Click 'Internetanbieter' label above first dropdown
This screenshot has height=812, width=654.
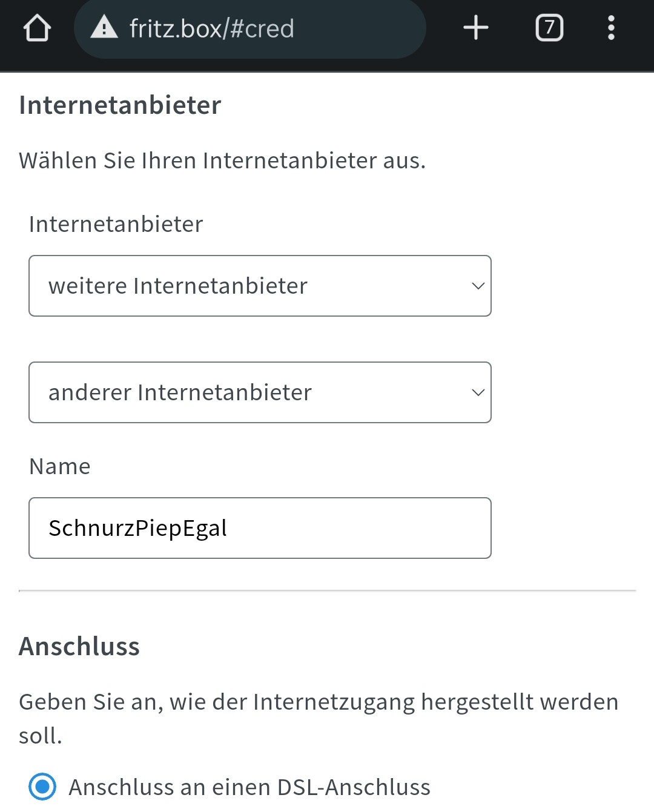click(x=116, y=224)
